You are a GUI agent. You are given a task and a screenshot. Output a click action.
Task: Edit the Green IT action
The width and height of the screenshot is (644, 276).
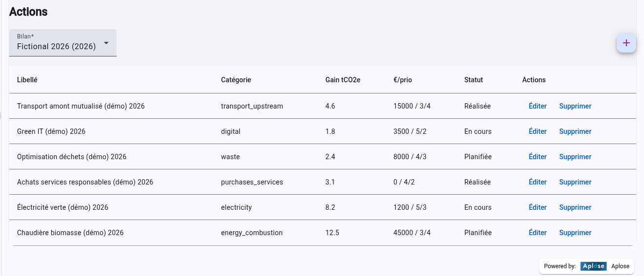[x=538, y=131]
